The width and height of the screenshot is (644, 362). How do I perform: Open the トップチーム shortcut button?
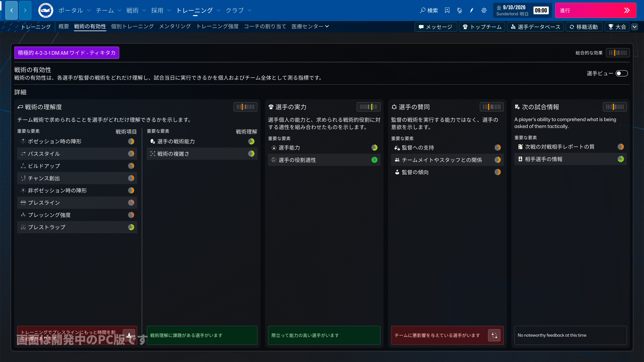pyautogui.click(x=482, y=27)
